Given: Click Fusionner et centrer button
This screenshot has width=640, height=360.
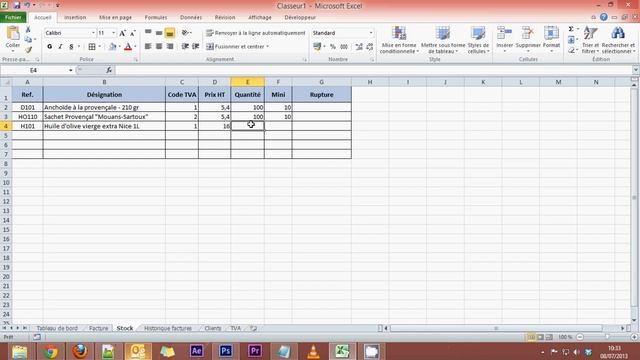Looking at the screenshot, I should click(x=237, y=47).
